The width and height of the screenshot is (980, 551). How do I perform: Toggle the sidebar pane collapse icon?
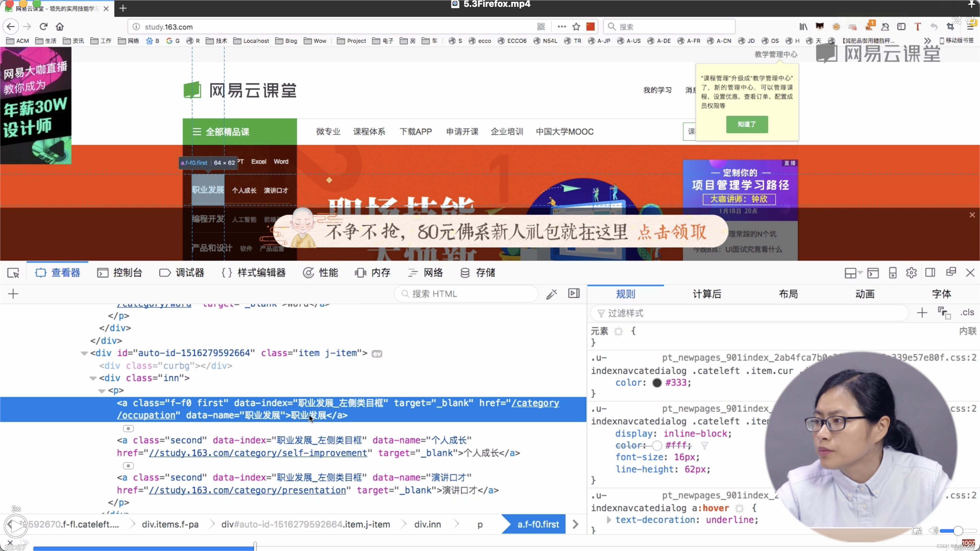point(574,293)
